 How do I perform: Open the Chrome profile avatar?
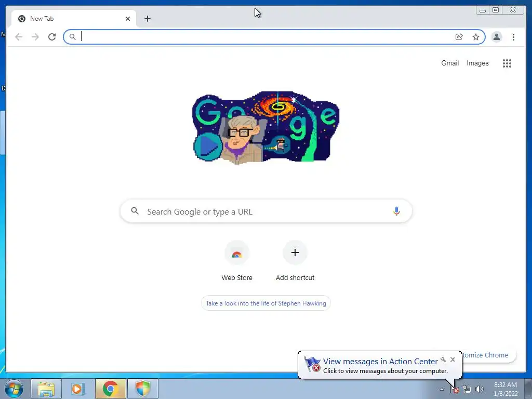pos(496,37)
